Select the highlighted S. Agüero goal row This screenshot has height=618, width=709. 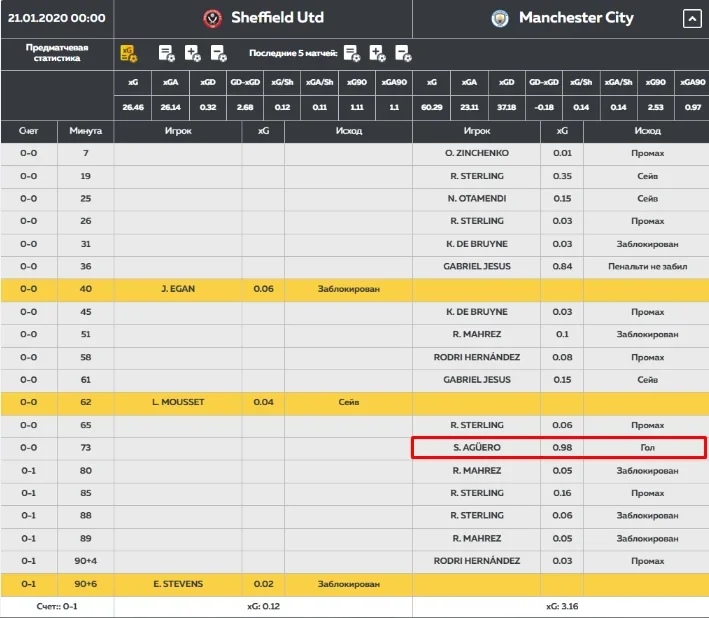tap(559, 448)
